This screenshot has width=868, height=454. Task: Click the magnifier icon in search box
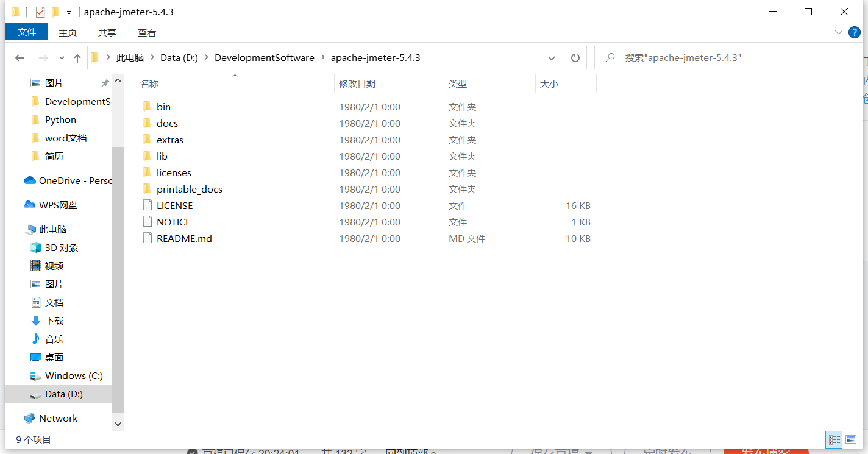click(609, 58)
